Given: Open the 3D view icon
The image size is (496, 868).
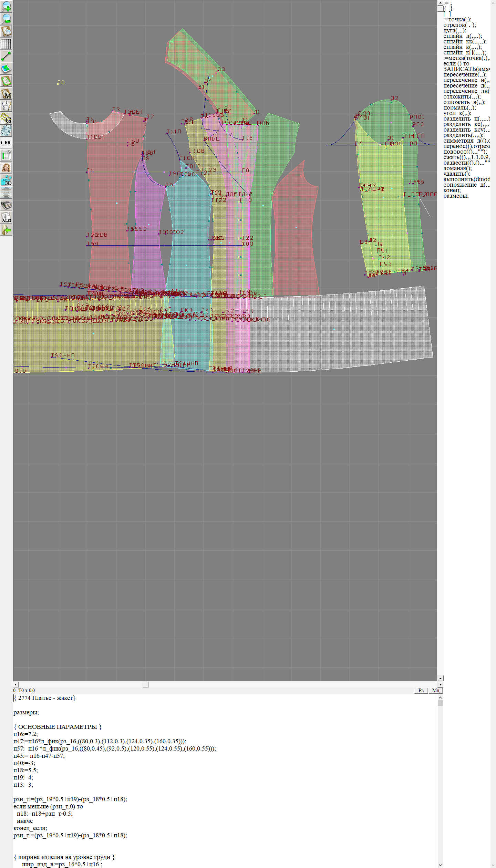Looking at the screenshot, I should pyautogui.click(x=6, y=180).
